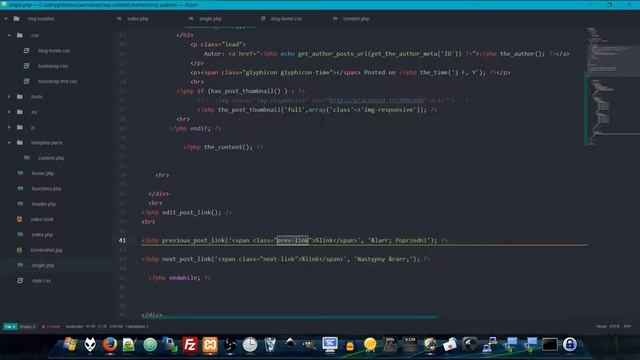
Task: Click the js folder icon
Action: 20,127
